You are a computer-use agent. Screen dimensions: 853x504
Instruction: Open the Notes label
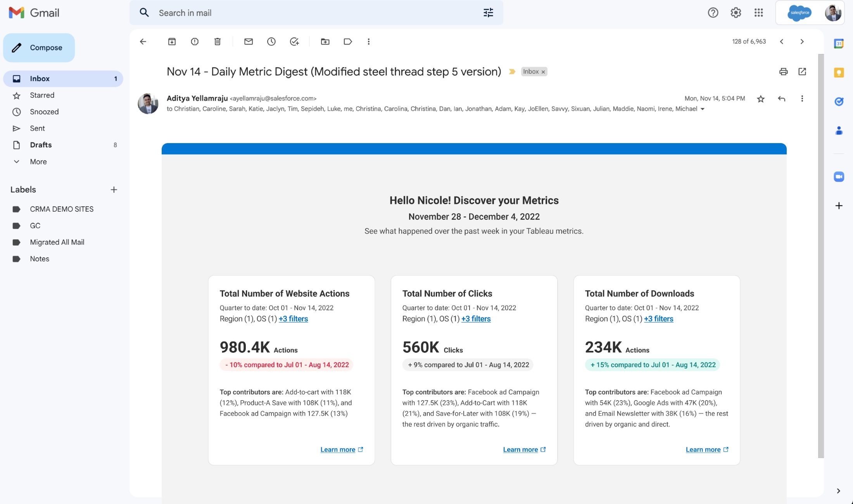(x=63, y=259)
